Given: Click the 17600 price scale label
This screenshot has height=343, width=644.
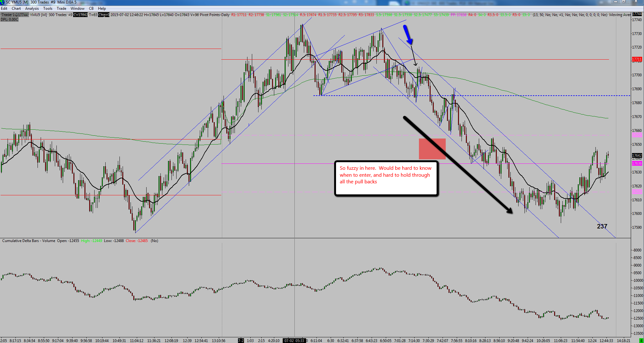Looking at the screenshot, I should click(x=637, y=214).
